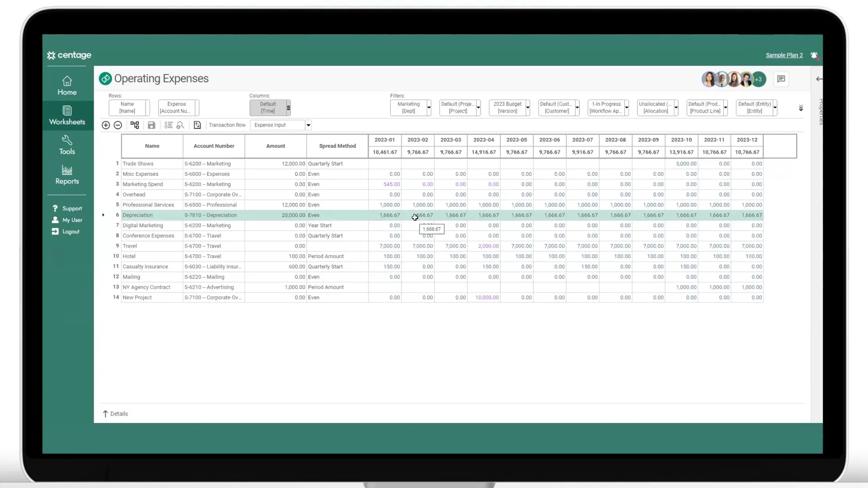868x488 pixels.
Task: Zoom out using the minus icon
Action: coord(118,125)
